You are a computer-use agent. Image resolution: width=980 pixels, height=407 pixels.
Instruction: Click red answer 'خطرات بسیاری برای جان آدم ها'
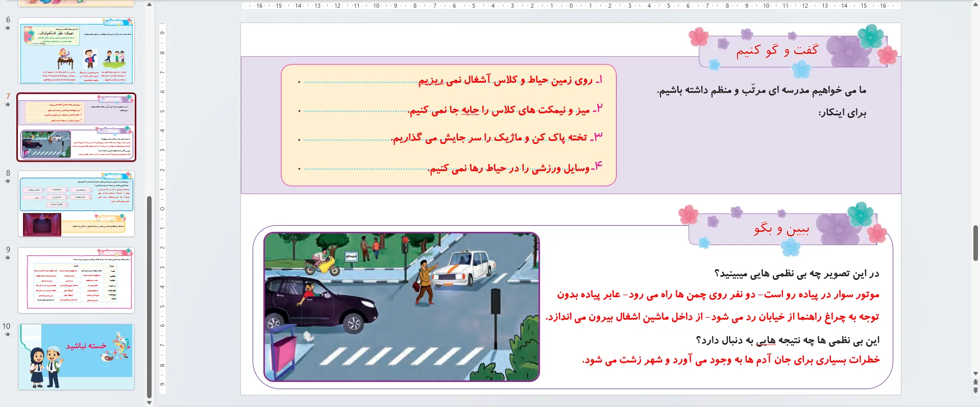(x=731, y=360)
